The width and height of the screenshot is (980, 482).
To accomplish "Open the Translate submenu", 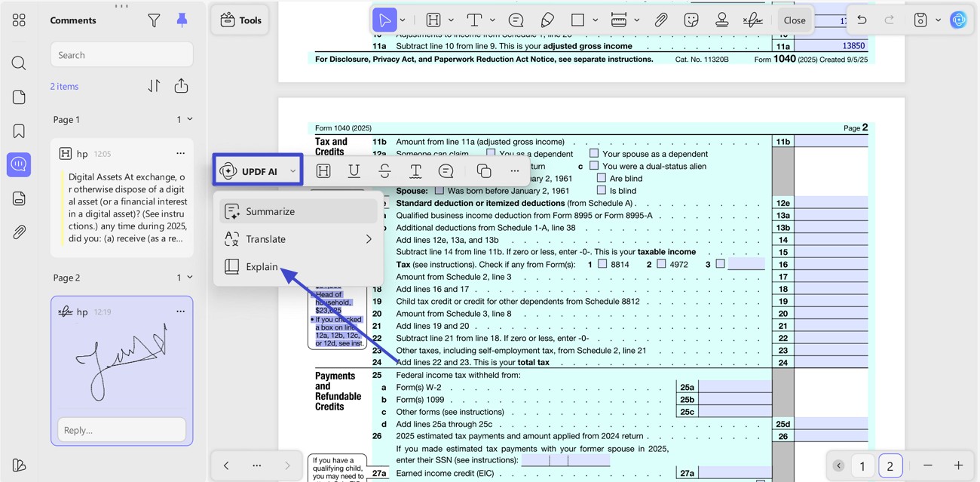I will (299, 239).
